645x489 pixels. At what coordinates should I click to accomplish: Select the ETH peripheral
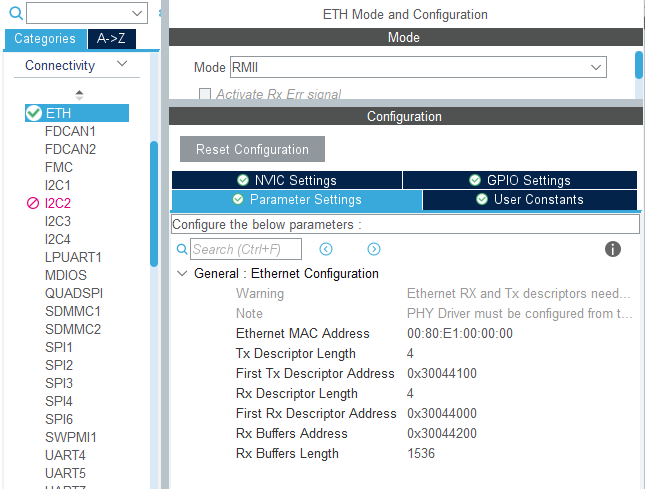[77, 113]
